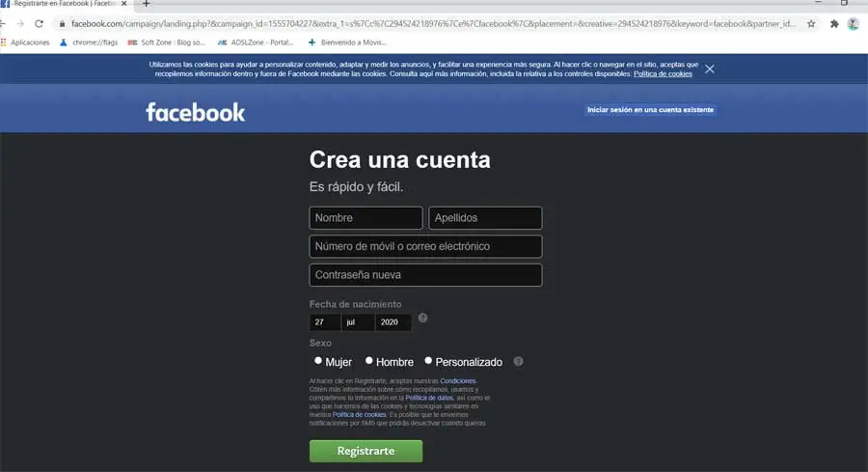868x472 pixels.
Task: Reload the page with the refresh icon
Action: point(39,24)
